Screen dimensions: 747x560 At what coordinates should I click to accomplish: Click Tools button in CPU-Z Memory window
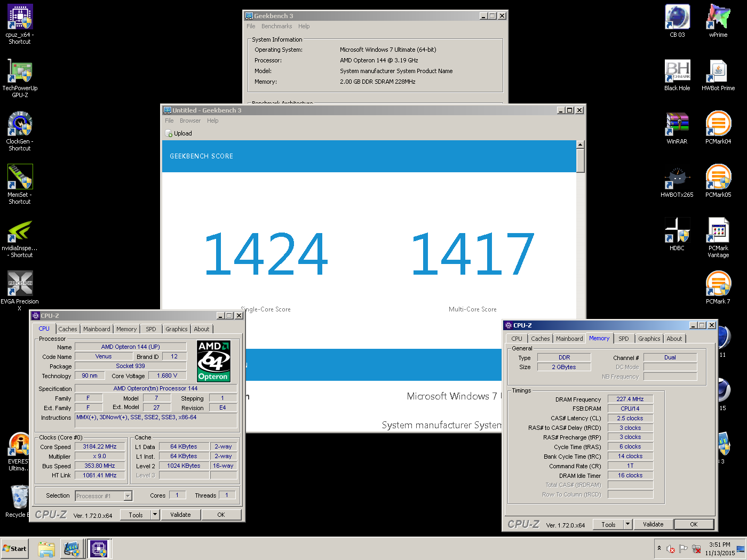click(x=609, y=524)
